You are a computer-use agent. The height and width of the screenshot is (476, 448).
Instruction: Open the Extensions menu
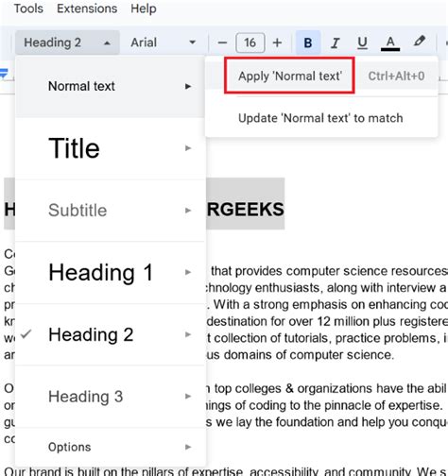click(x=87, y=8)
